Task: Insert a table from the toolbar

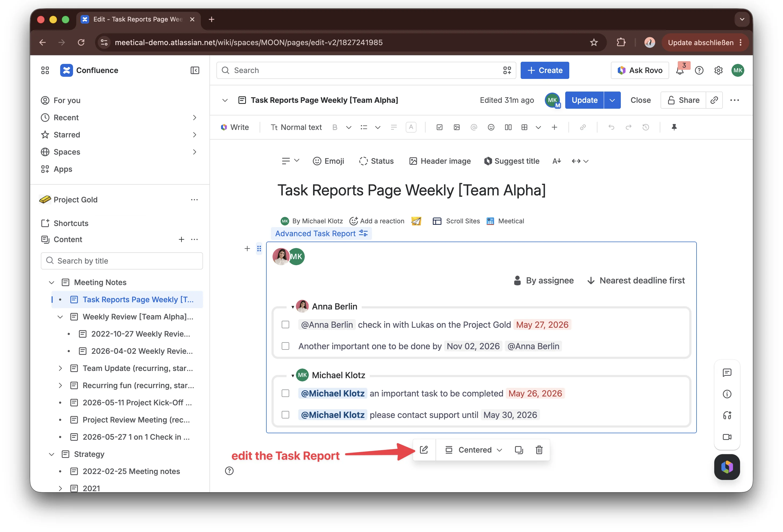Action: click(x=524, y=127)
